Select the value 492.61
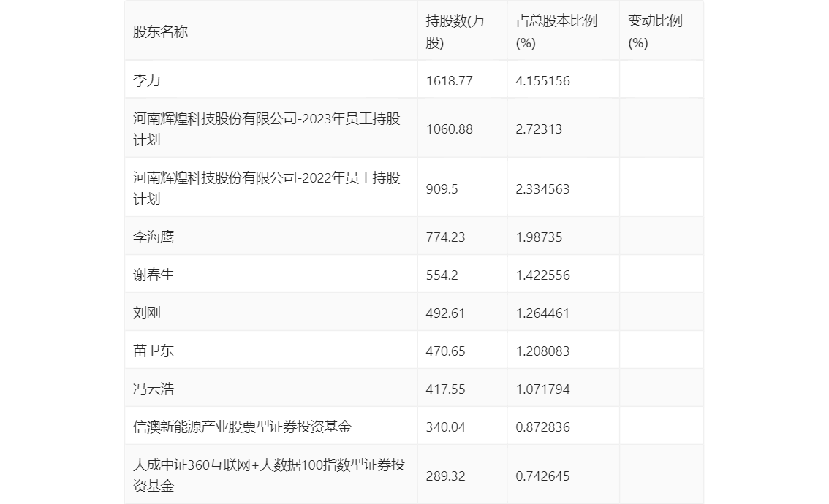 tap(445, 313)
